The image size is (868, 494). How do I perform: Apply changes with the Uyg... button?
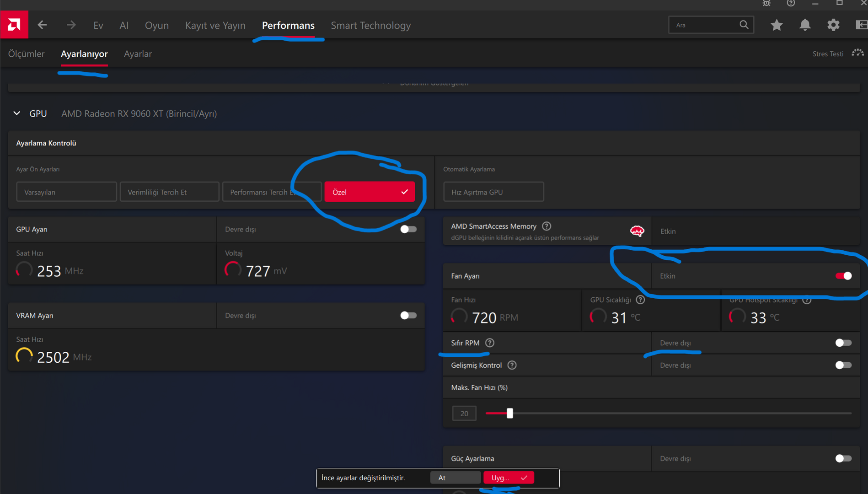(x=509, y=478)
